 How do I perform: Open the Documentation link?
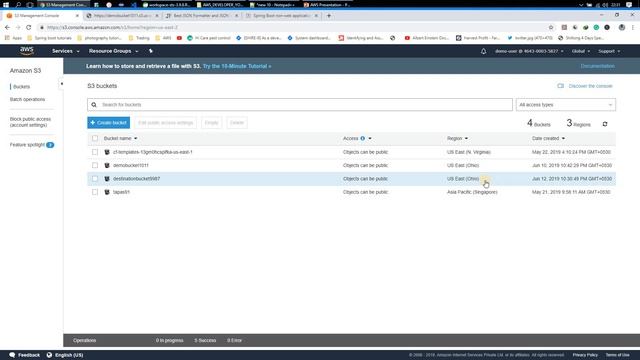(598, 66)
